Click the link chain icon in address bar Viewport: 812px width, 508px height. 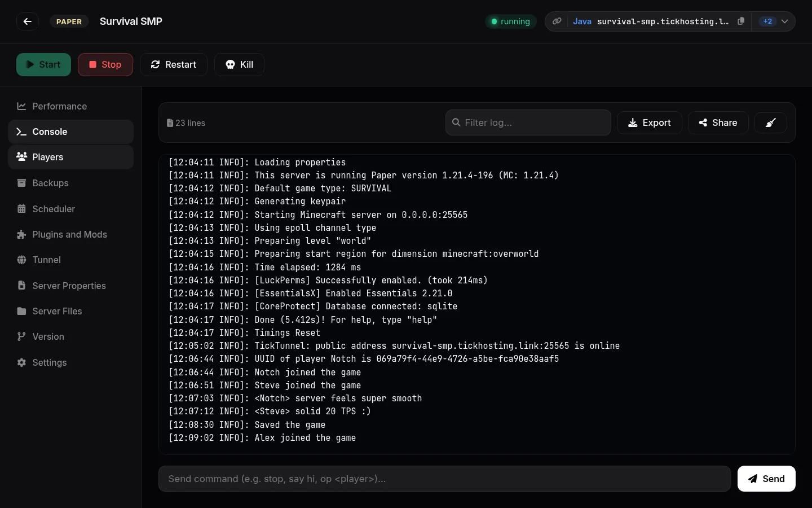(557, 21)
